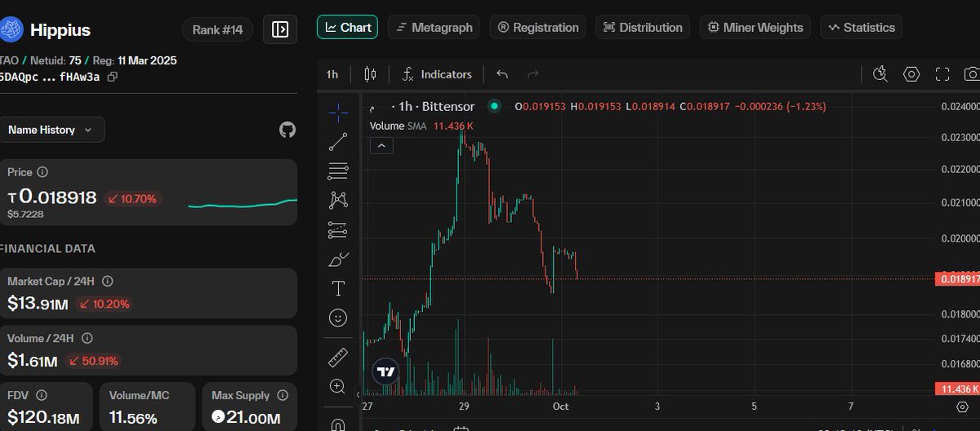Open price axis settings gear icon
Image resolution: width=980 pixels, height=431 pixels.
[x=962, y=406]
